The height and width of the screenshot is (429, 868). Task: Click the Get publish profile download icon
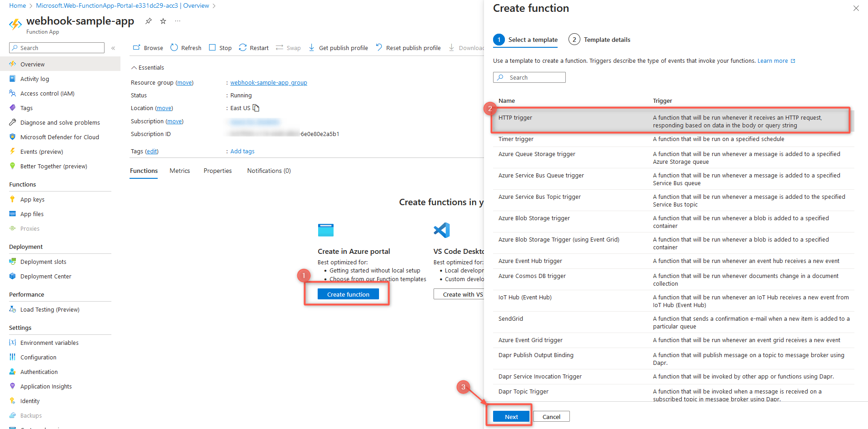[311, 47]
